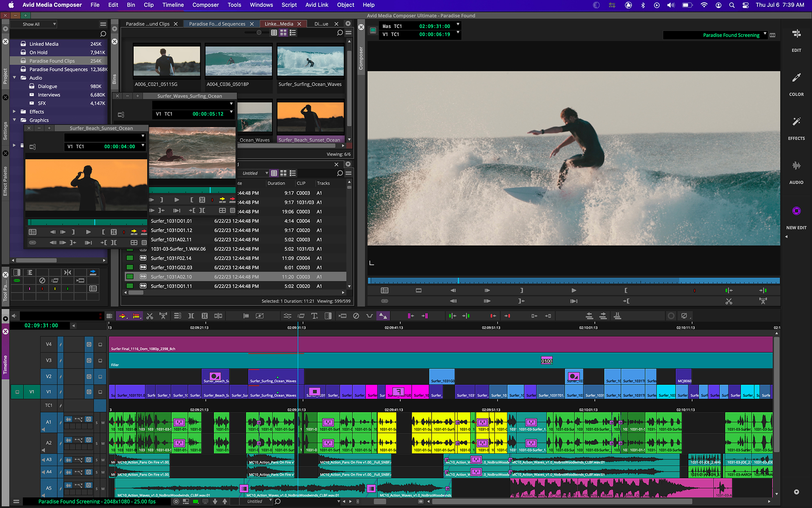Image resolution: width=812 pixels, height=508 pixels.
Task: Expand the Effects folder in Project panel
Action: pos(15,112)
